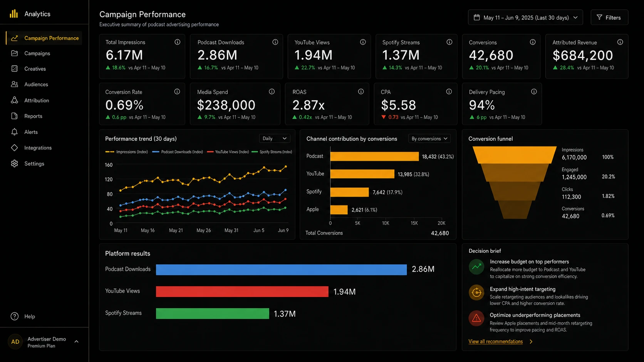
Task: Toggle YouTube Views (Index) legend entry
Action: point(228,152)
